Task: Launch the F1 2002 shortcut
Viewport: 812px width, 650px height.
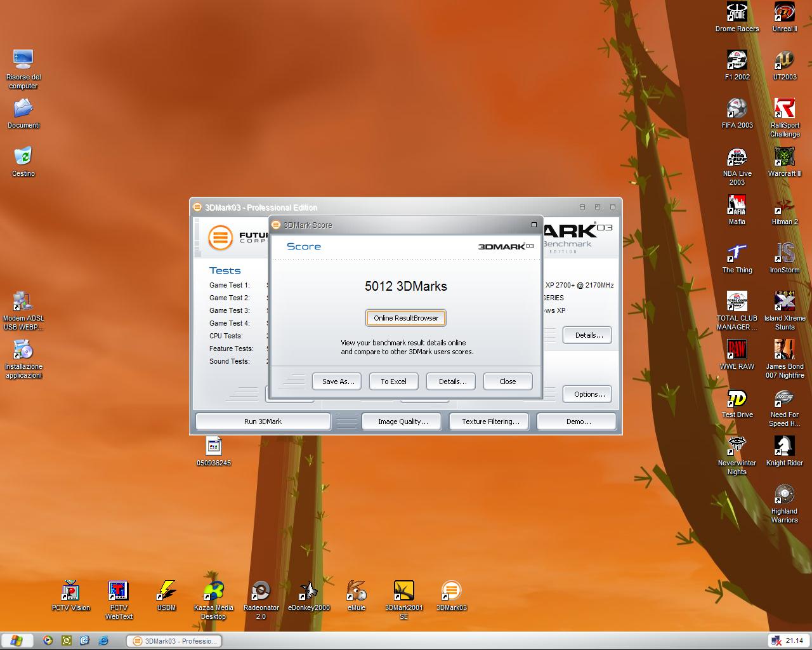Action: (737, 65)
